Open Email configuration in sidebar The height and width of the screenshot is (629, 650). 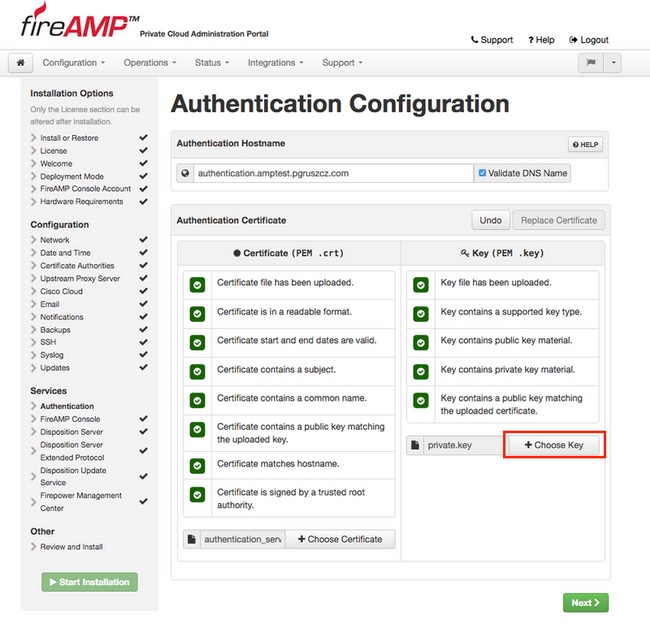point(49,304)
